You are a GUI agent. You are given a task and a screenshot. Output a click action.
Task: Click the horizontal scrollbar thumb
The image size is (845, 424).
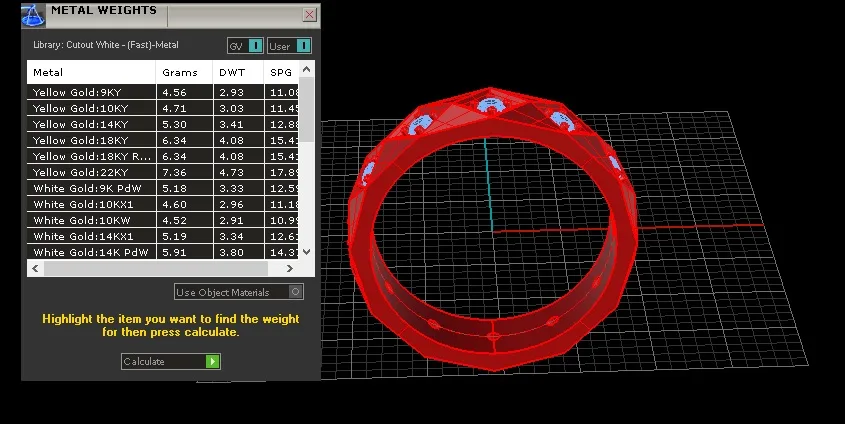click(x=156, y=268)
